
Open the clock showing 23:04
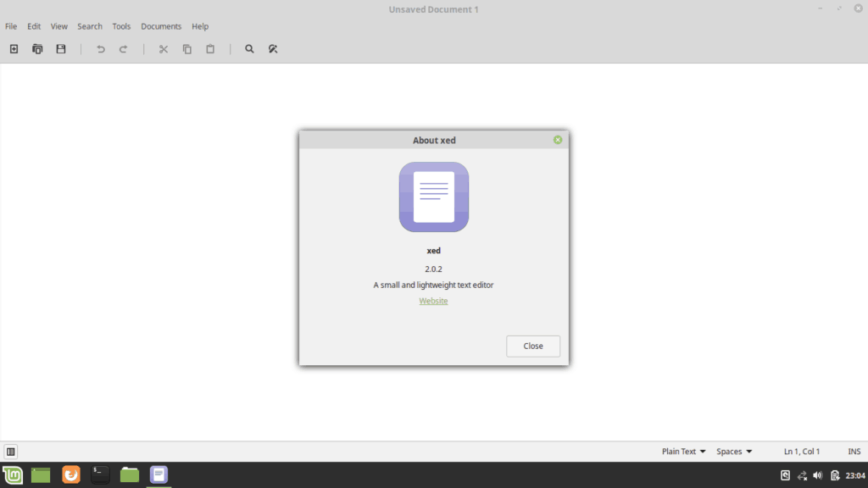855,475
